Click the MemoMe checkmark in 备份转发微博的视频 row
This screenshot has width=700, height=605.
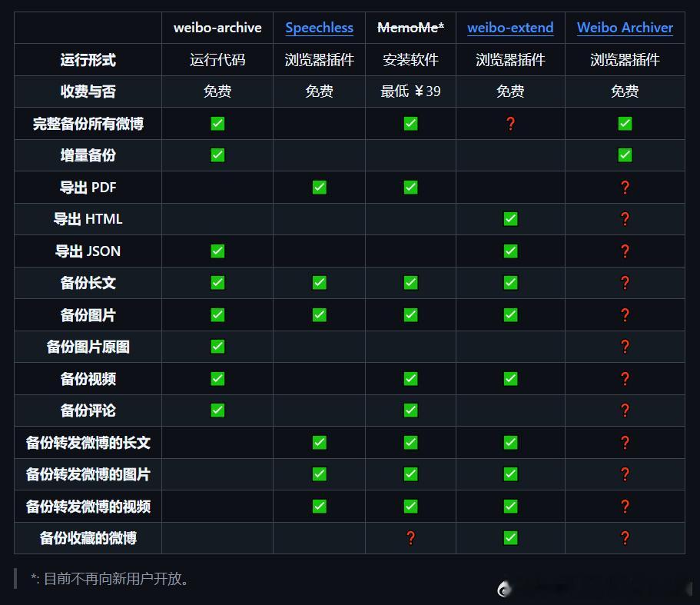pyautogui.click(x=410, y=507)
